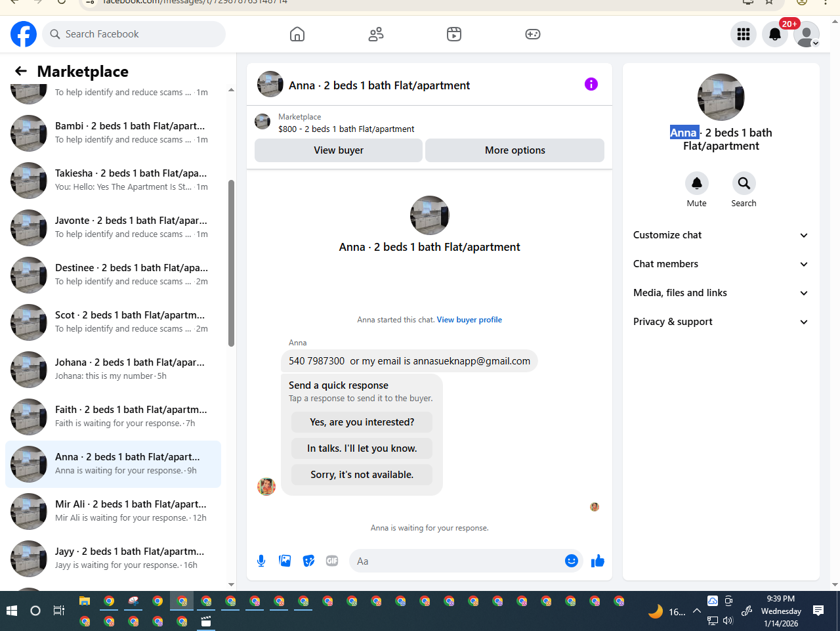Viewport: 840px width, 631px height.
Task: Open Javonte conversation in list
Action: [113, 227]
